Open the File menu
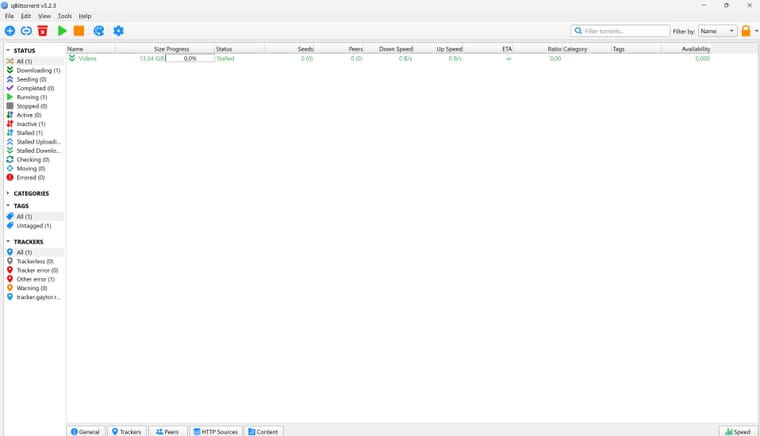760x436 pixels. (9, 16)
